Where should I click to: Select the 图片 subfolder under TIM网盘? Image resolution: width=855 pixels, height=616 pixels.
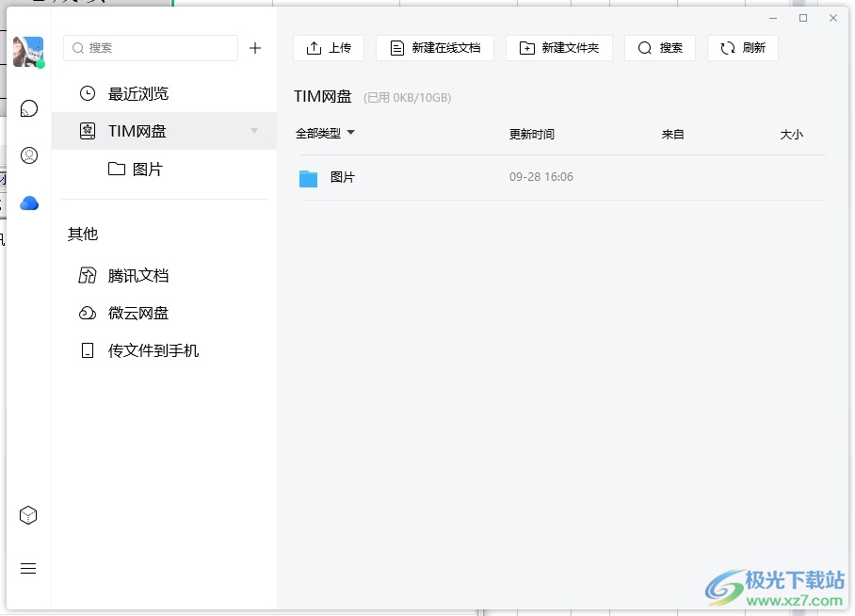click(x=147, y=169)
